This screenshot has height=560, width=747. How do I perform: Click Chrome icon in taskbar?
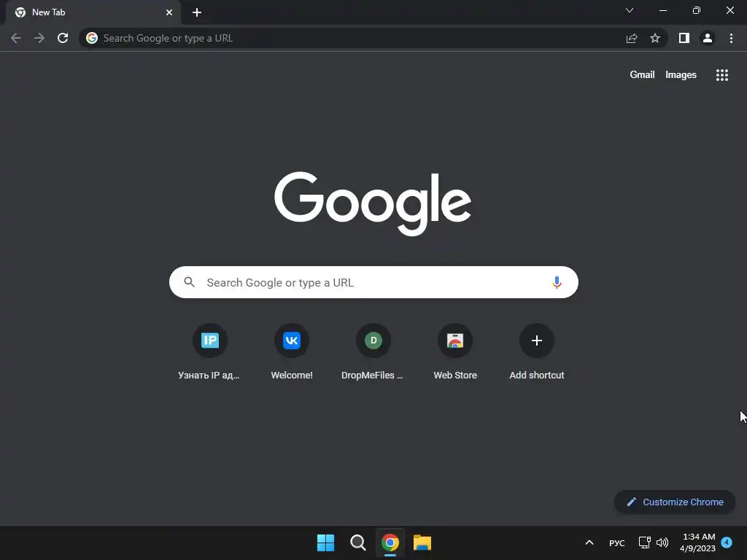(x=390, y=542)
